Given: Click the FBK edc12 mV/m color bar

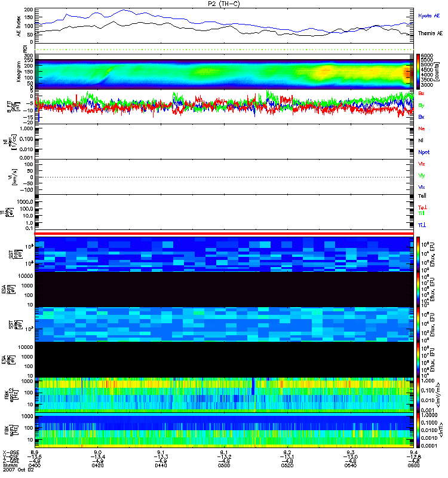Looking at the screenshot, I should tap(418, 395).
